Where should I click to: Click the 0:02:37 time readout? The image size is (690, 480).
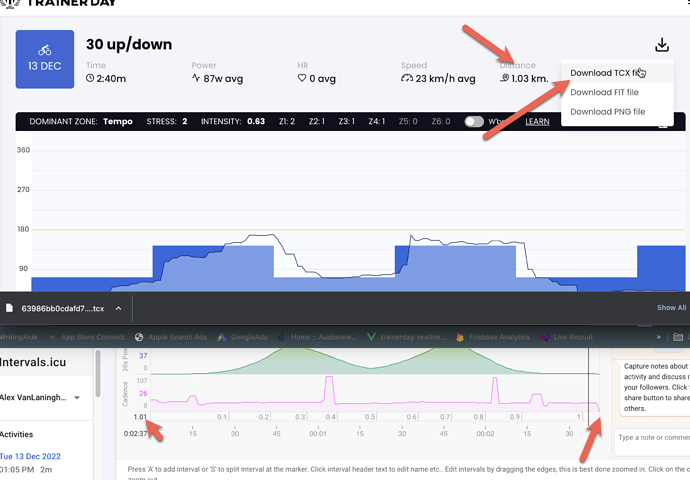pyautogui.click(x=136, y=434)
